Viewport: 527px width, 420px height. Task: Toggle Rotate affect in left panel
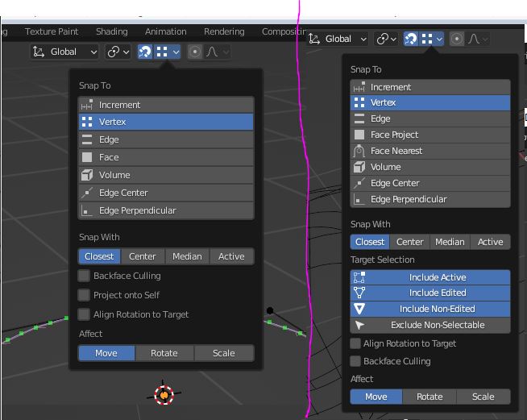tap(164, 353)
